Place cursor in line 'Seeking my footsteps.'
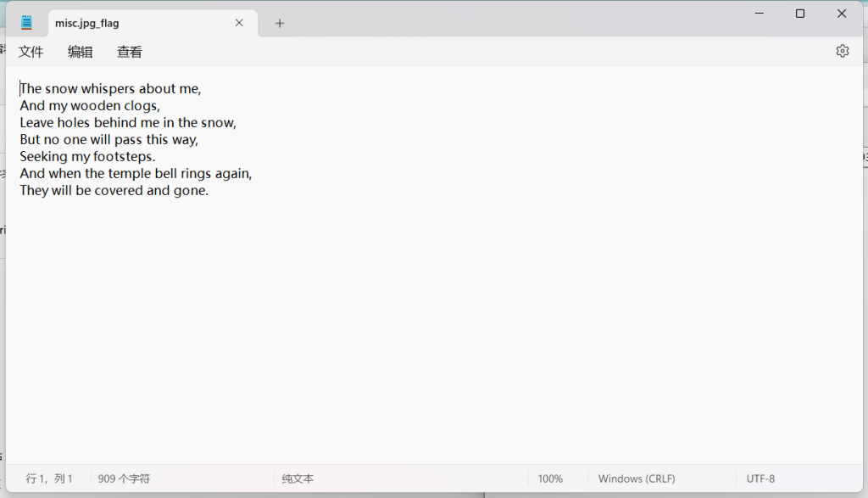Image resolution: width=868 pixels, height=498 pixels. 87,156
